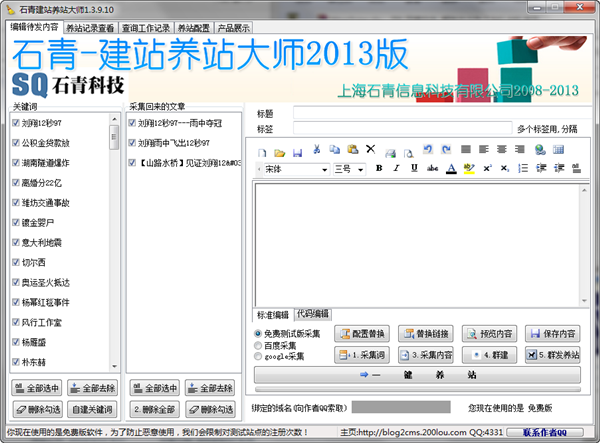Copy selection with the copy icon
Viewport: 600px width, 443px height.
point(335,149)
